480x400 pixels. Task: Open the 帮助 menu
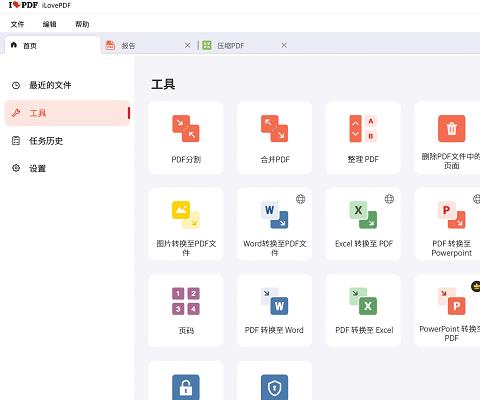(82, 24)
